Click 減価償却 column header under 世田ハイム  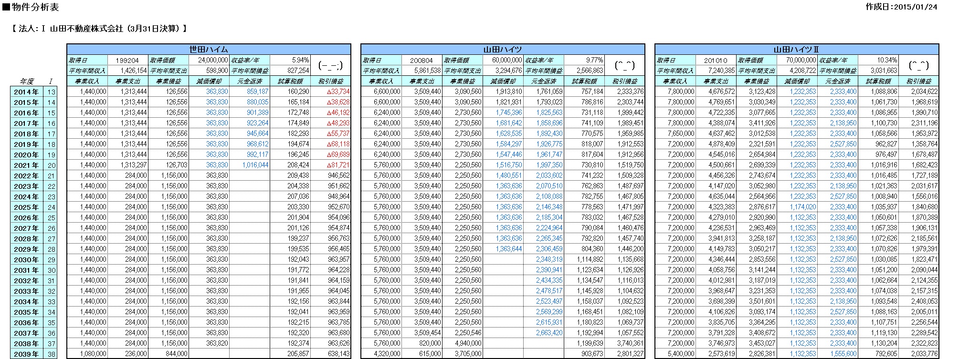[x=209, y=82]
